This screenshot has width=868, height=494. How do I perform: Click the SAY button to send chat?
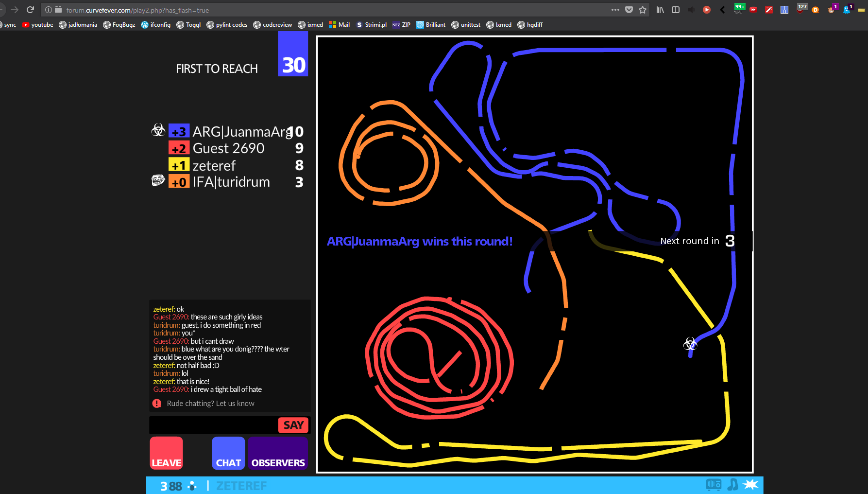coord(293,425)
